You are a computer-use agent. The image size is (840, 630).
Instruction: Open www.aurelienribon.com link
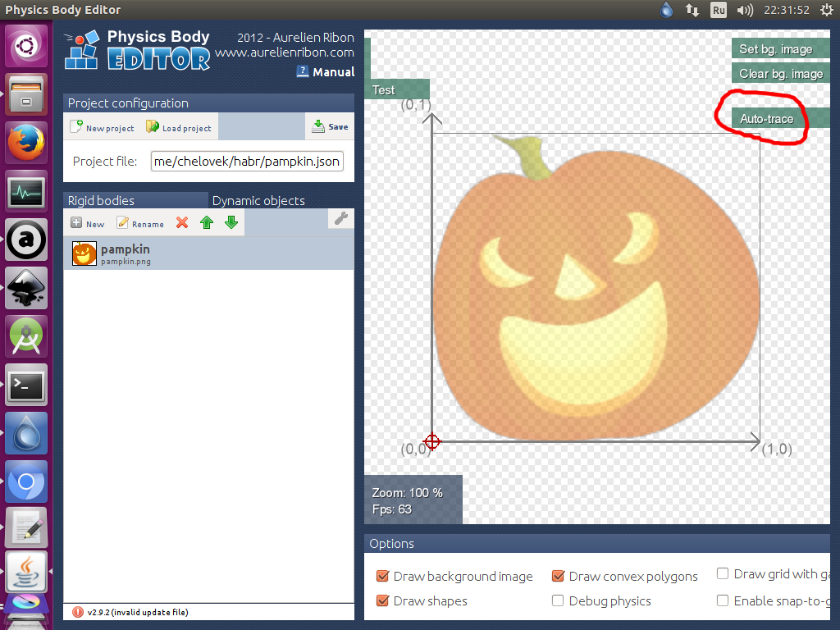[x=285, y=52]
